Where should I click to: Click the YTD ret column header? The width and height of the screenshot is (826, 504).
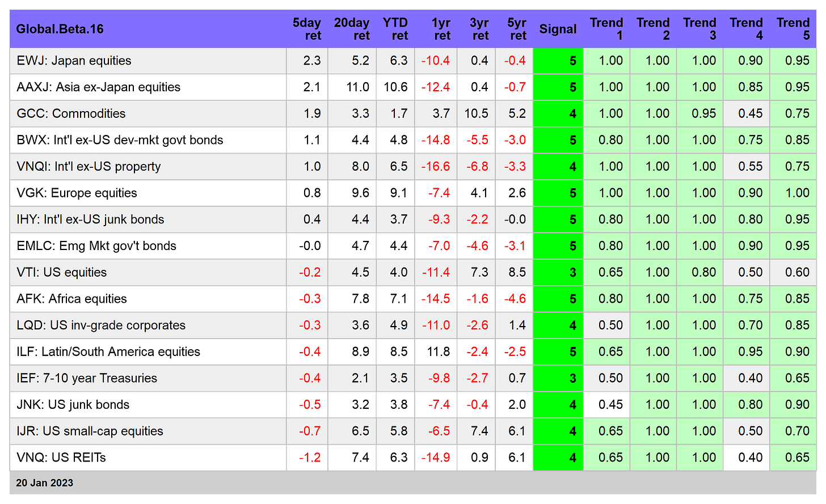click(x=395, y=29)
